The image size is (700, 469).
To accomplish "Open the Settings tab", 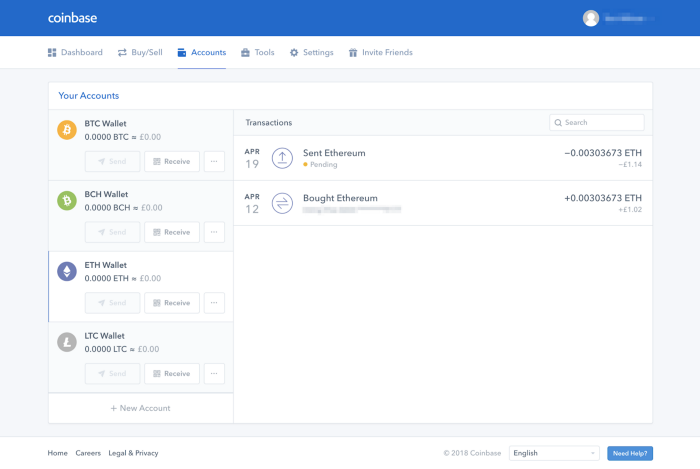I will pyautogui.click(x=312, y=52).
